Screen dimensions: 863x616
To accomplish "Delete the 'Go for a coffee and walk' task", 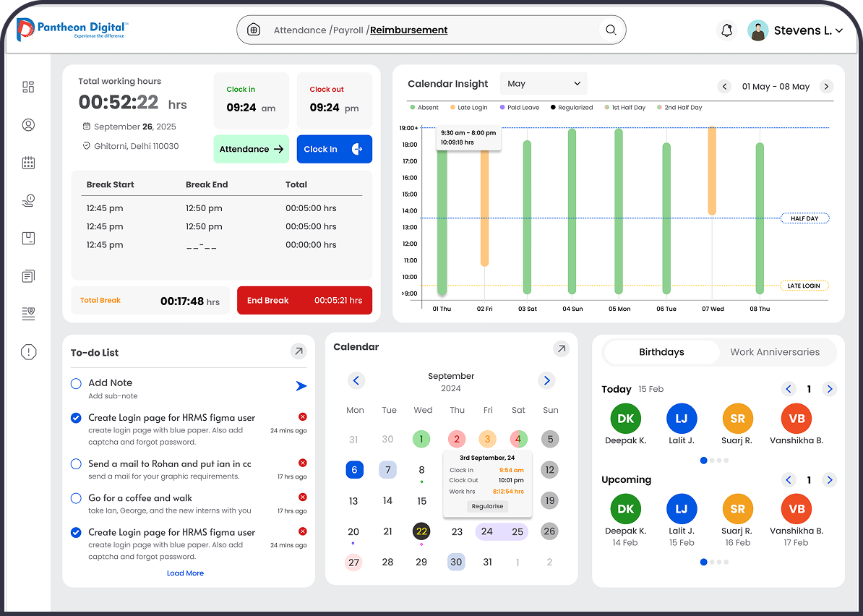I will coord(302,497).
